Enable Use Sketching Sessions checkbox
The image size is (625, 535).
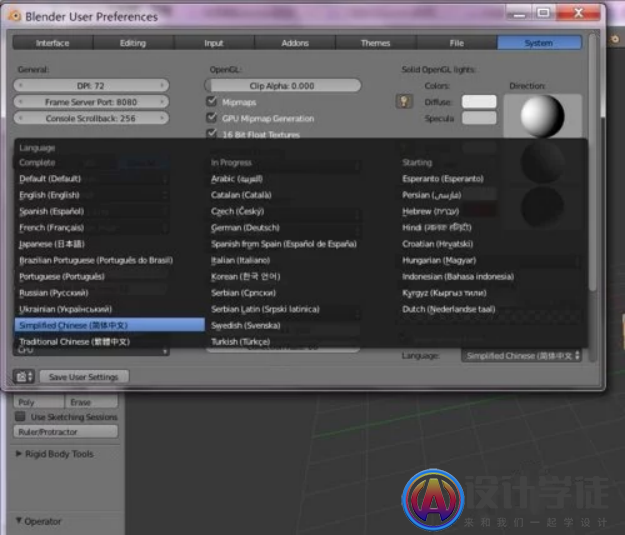click(x=20, y=417)
